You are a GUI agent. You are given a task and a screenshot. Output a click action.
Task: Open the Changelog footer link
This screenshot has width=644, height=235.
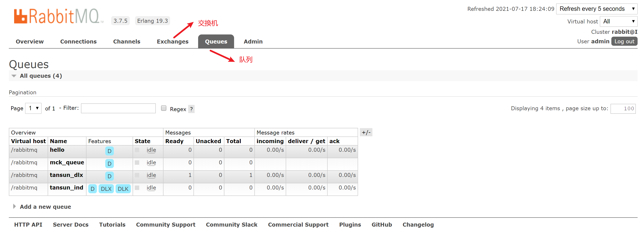click(418, 224)
